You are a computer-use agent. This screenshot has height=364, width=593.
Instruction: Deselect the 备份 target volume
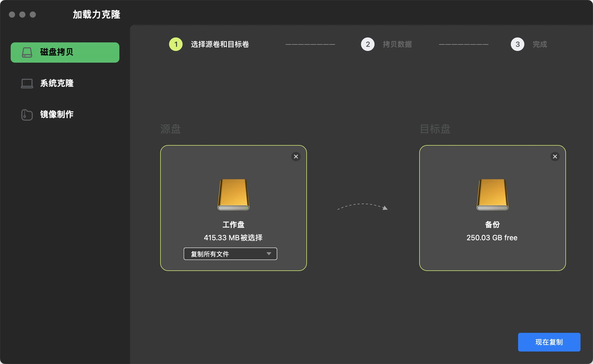pyautogui.click(x=555, y=156)
